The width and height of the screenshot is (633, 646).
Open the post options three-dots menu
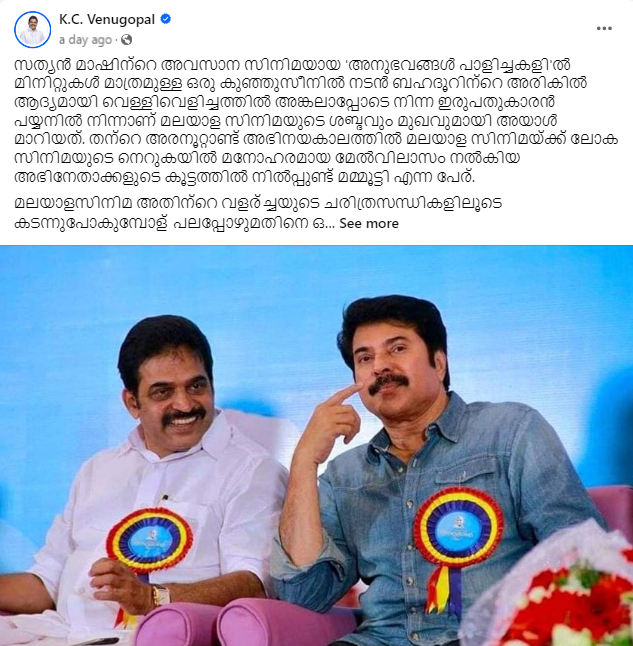pyautogui.click(x=604, y=28)
